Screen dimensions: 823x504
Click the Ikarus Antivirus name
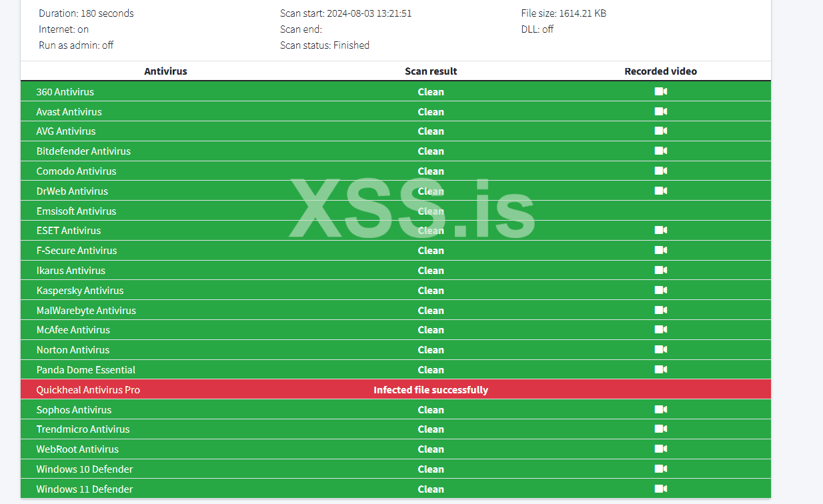71,271
